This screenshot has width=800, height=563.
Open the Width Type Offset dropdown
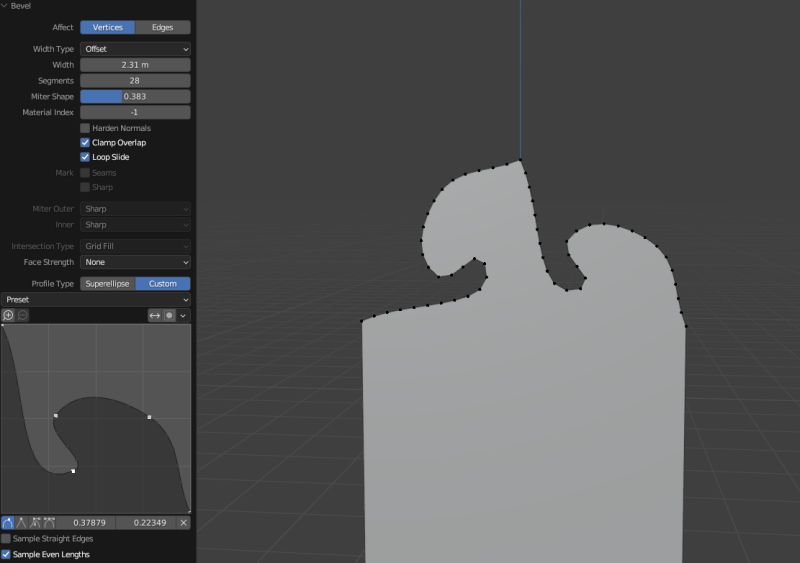click(x=135, y=49)
